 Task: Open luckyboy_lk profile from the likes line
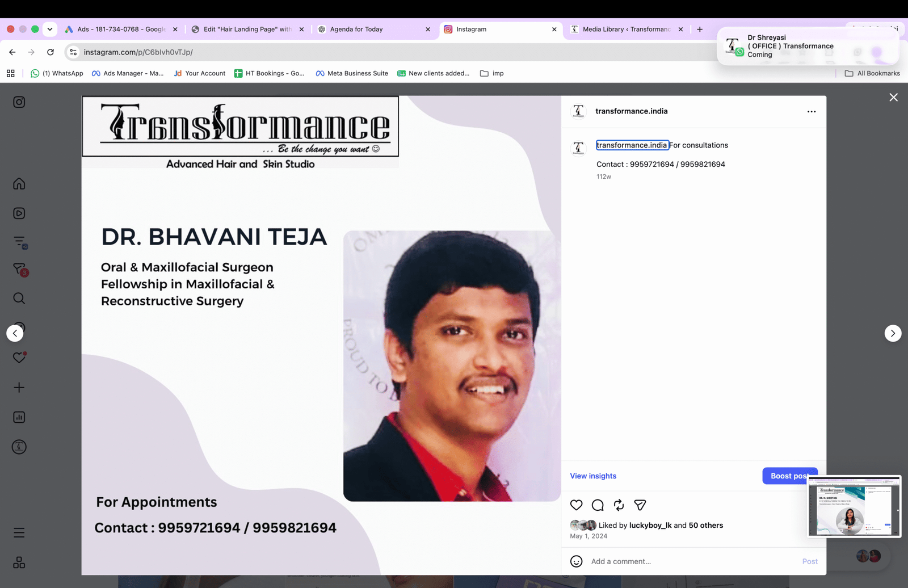[x=650, y=526]
